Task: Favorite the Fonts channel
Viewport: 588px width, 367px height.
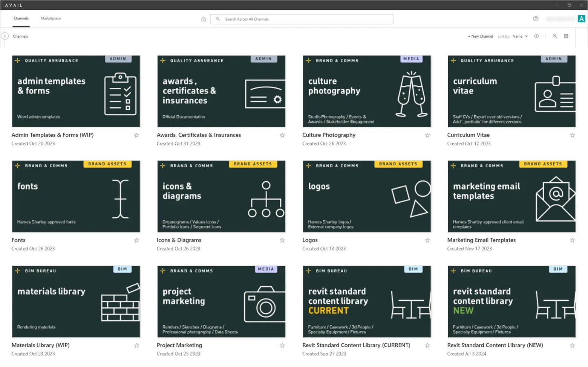Action: tap(137, 240)
